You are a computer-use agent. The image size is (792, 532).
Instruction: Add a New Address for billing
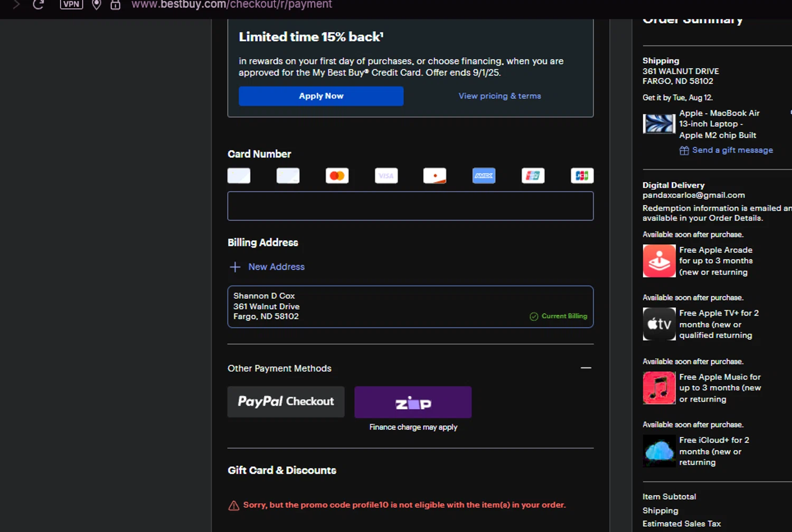[276, 267]
